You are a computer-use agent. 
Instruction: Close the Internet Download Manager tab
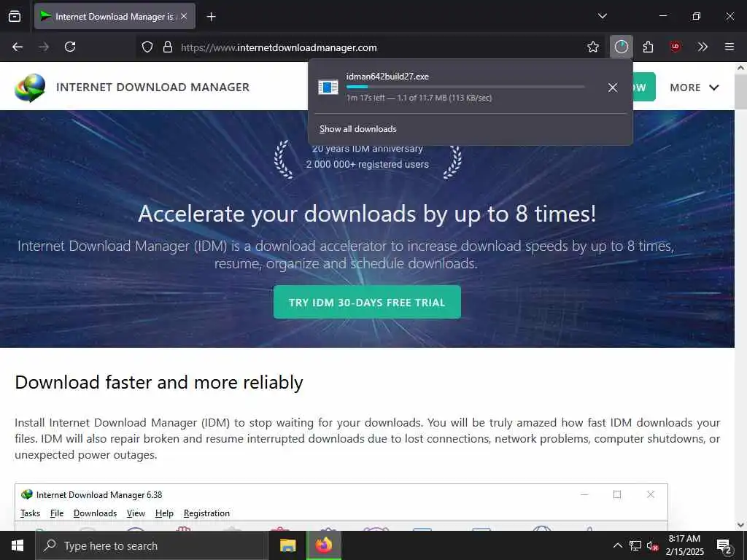click(184, 16)
